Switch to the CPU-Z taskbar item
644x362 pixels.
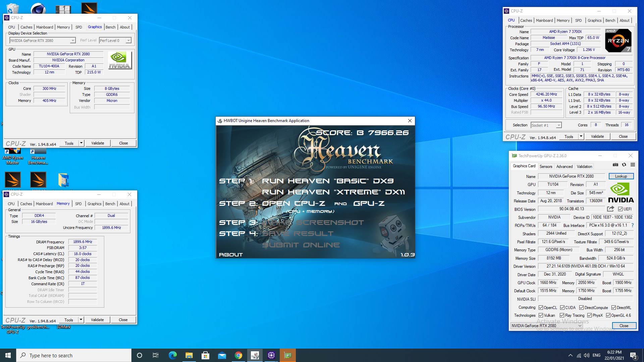coord(271,355)
